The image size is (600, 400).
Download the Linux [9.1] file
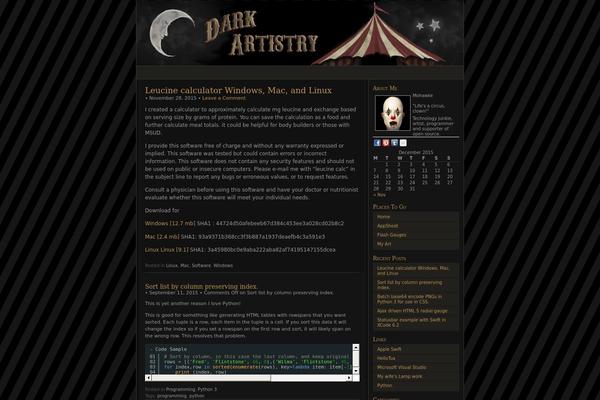tap(166, 250)
